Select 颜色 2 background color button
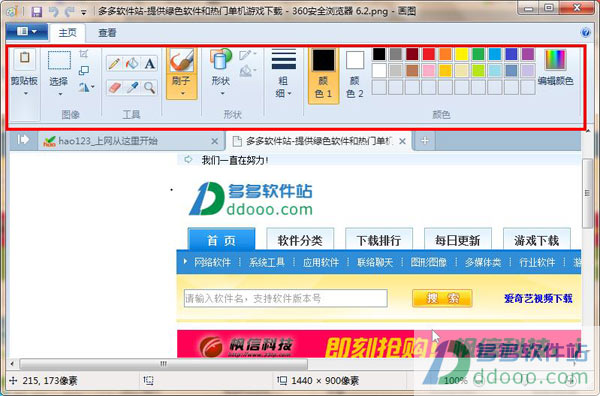Viewport: 600px width, 396px height. (355, 76)
